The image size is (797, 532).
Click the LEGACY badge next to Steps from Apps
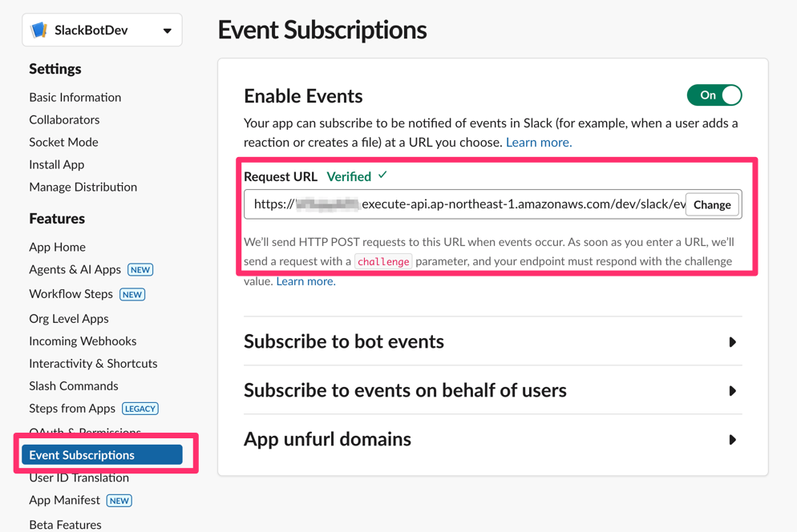pos(140,408)
